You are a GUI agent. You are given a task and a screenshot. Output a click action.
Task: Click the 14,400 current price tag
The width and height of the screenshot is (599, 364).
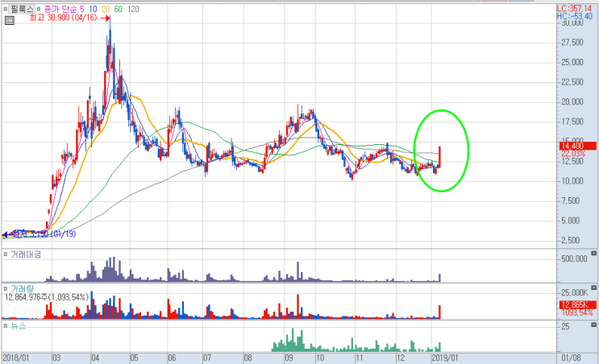(577, 146)
